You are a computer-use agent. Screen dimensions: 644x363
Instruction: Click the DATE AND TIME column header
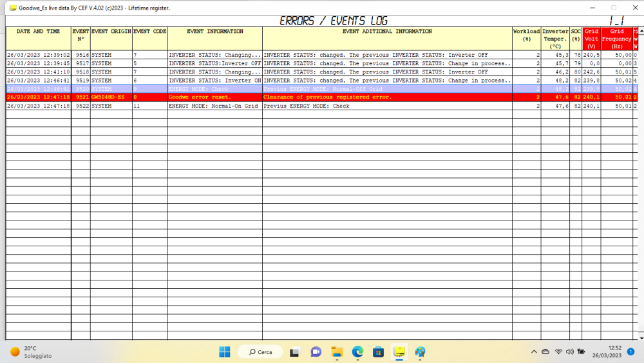38,39
